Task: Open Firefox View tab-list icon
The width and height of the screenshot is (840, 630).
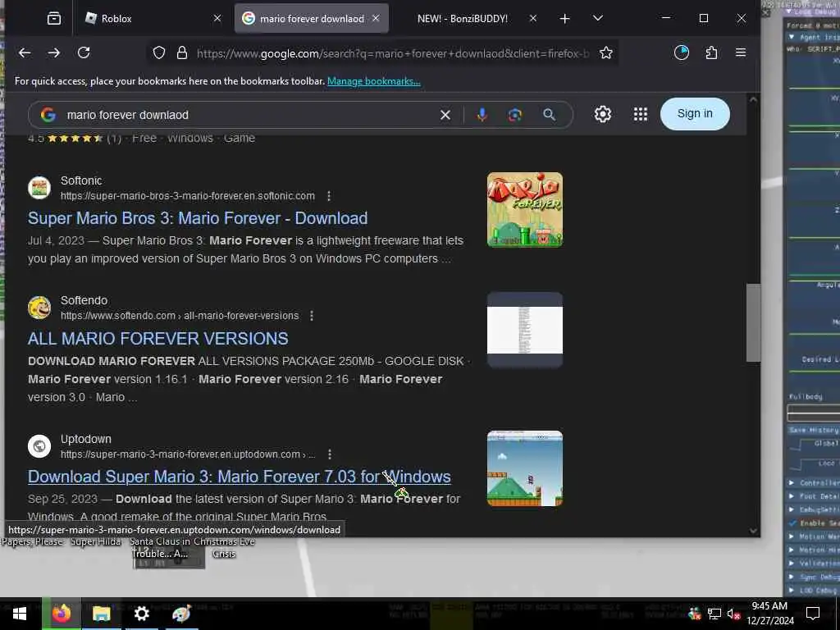Action: click(x=53, y=19)
